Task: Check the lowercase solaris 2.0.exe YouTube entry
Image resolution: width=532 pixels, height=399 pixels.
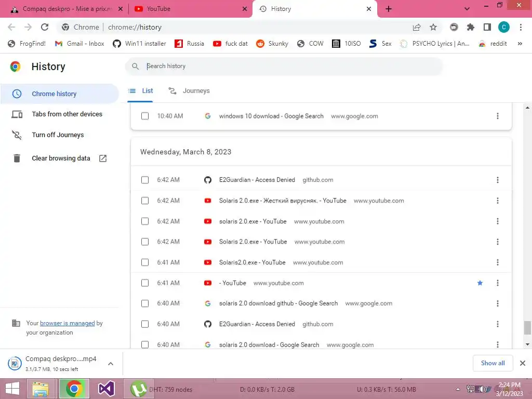Action: click(x=145, y=221)
